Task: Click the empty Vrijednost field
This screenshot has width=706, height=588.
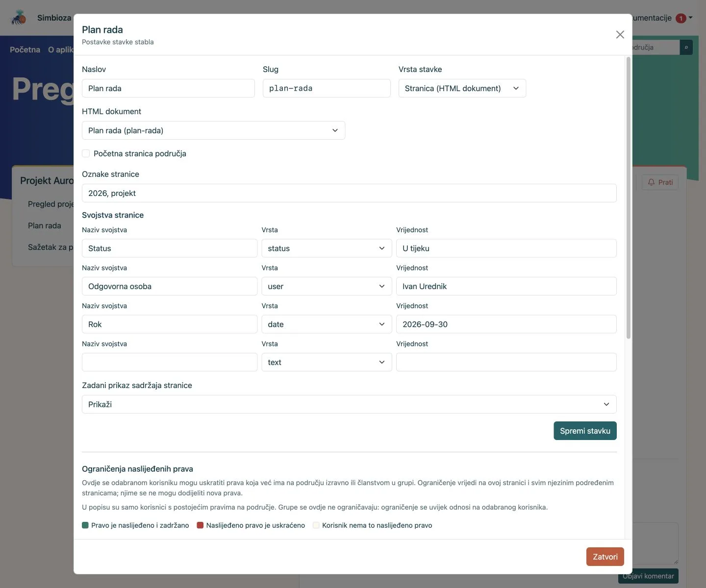Action: click(506, 362)
